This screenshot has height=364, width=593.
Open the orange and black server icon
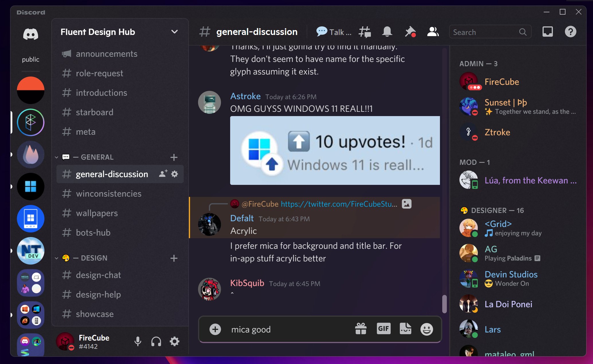pos(31,90)
